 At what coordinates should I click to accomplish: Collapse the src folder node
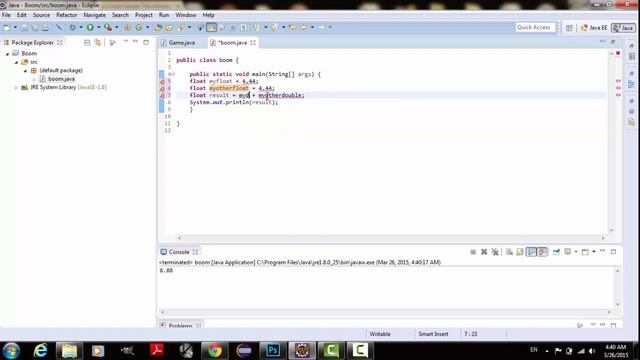click(x=16, y=62)
